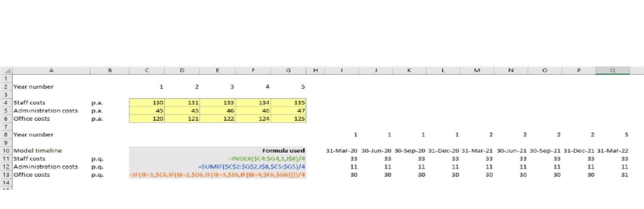This screenshot has width=644, height=209.
Task: Click yellow Administration costs cell showing 47
Action: click(289, 111)
